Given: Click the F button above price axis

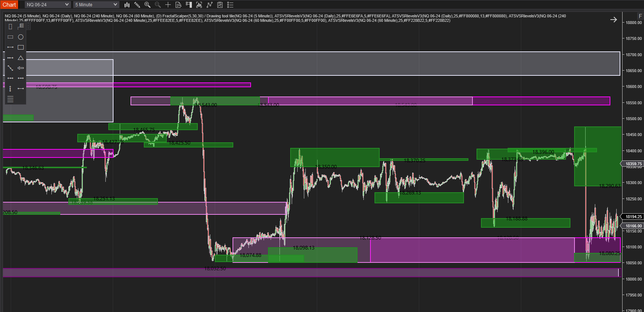Looking at the screenshot, I should point(640,16).
